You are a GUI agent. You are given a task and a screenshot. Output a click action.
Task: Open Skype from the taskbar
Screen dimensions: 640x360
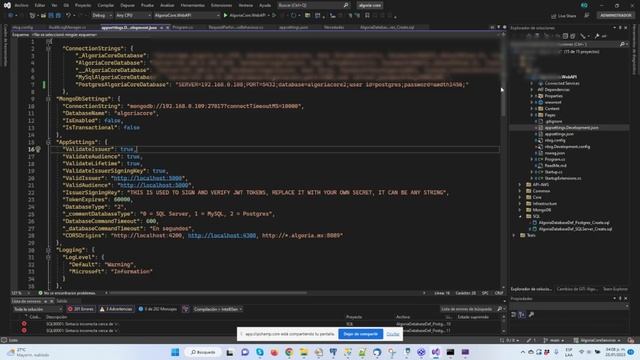260,352
